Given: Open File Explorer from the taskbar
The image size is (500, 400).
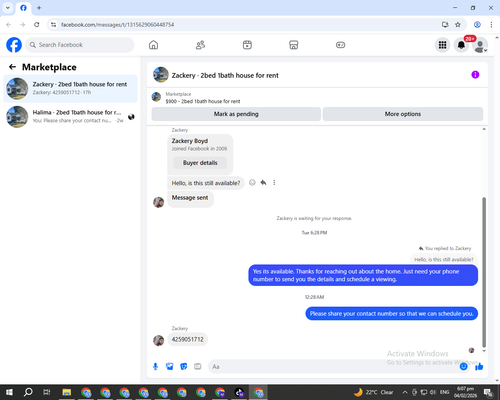Looking at the screenshot, I should [x=67, y=392].
